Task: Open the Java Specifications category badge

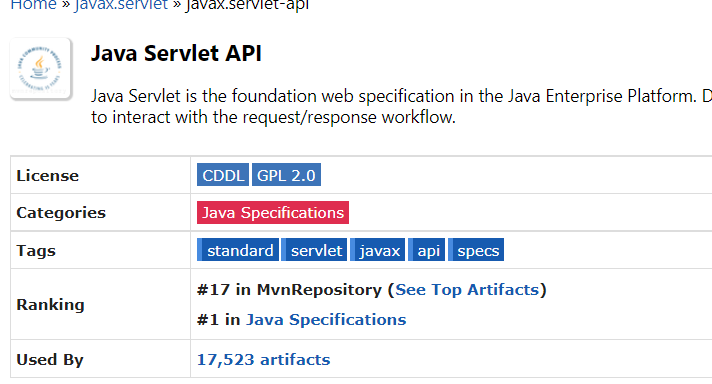Action: pyautogui.click(x=273, y=212)
